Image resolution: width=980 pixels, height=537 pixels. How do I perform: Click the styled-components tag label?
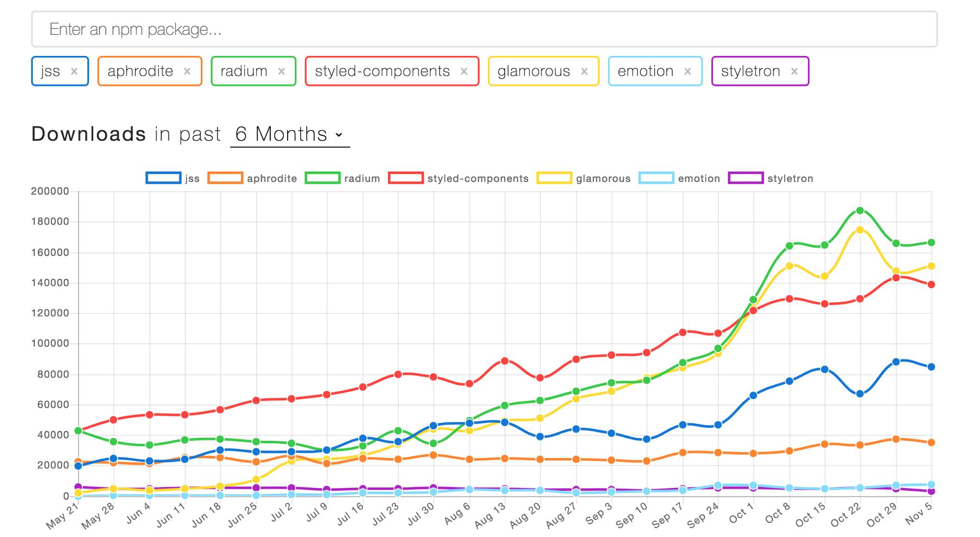click(x=382, y=72)
